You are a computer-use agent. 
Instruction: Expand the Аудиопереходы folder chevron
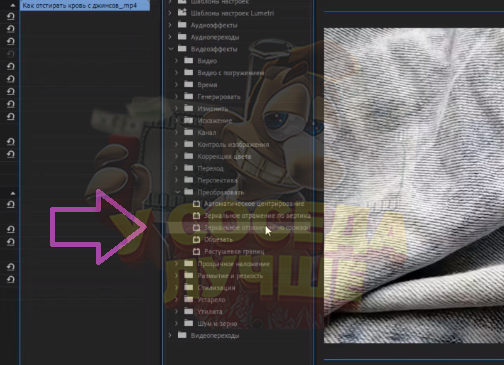[x=170, y=37]
